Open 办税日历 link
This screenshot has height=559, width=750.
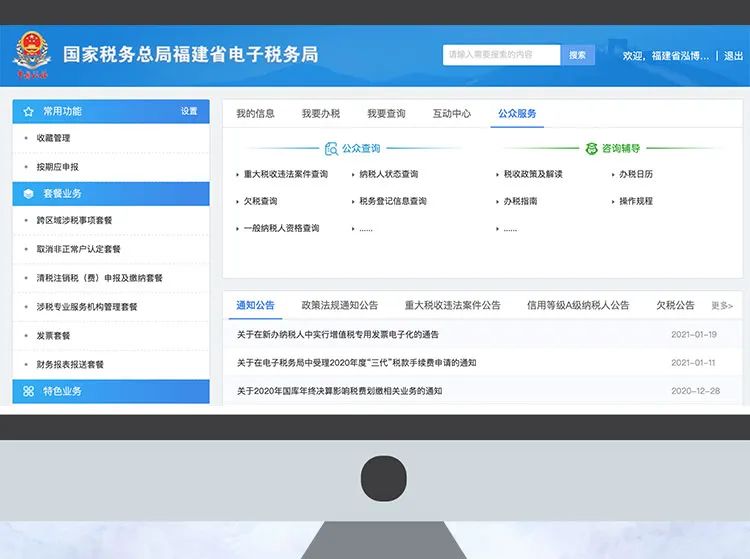pyautogui.click(x=636, y=174)
